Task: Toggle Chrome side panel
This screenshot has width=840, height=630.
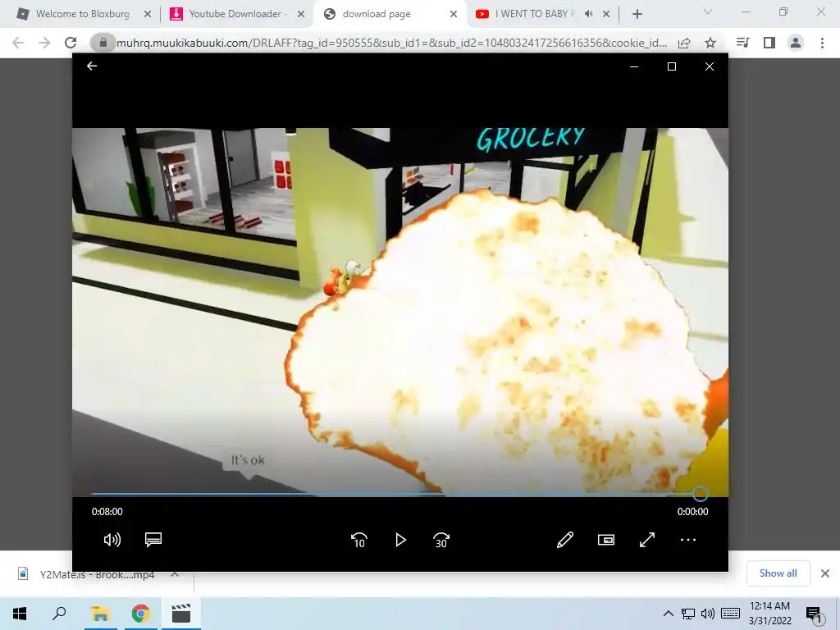Action: pyautogui.click(x=769, y=43)
